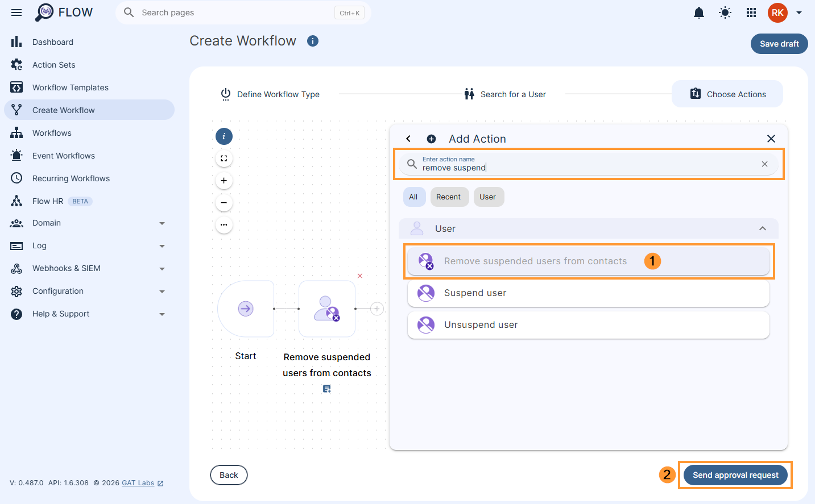Zoom in on the workflow canvas
The height and width of the screenshot is (504, 815).
point(224,181)
